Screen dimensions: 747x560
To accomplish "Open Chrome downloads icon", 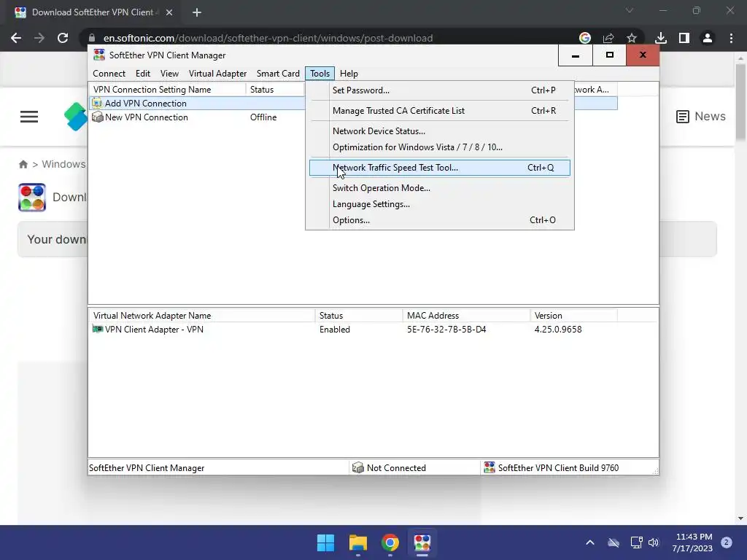I will coord(661,38).
